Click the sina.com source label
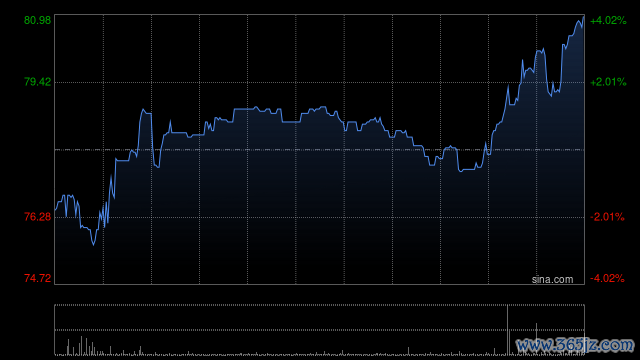The image size is (640, 360). click(x=552, y=280)
